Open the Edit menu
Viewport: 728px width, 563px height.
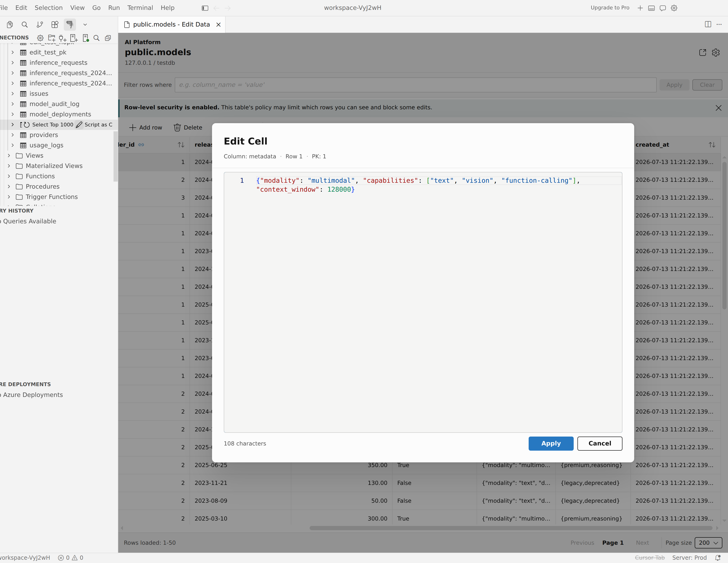[x=21, y=8]
